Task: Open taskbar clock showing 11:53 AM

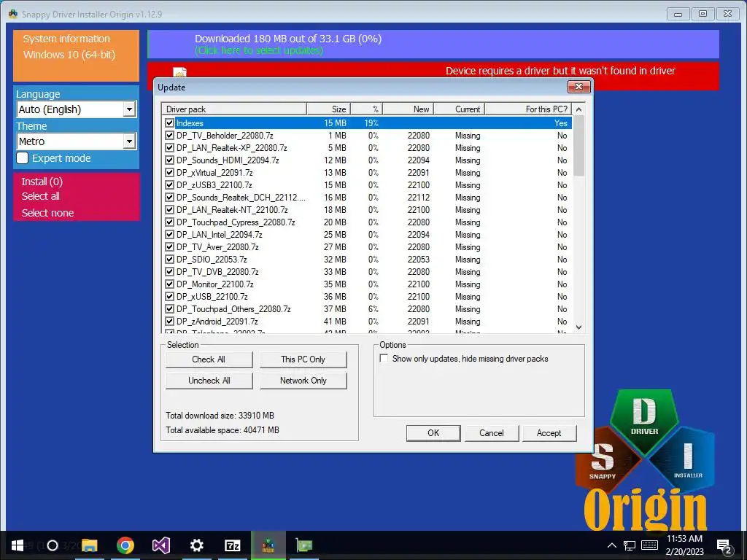Action: 684,545
